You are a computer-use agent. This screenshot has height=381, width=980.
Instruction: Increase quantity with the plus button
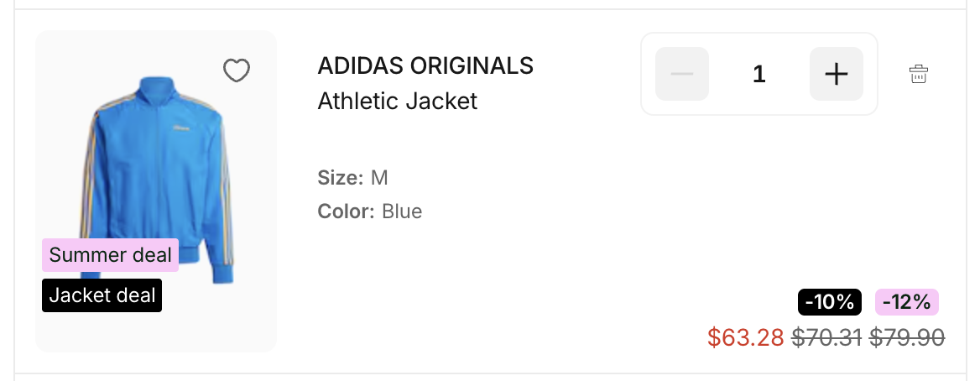click(x=836, y=74)
